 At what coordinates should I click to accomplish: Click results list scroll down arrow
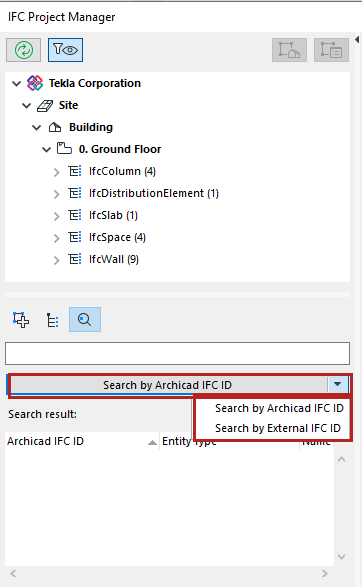[x=341, y=557]
